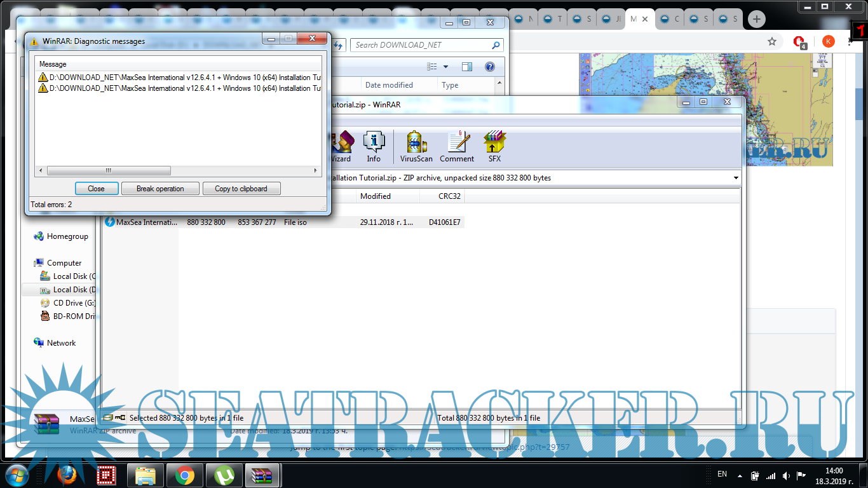Open the WinRAR Wizard tool
Image resolution: width=868 pixels, height=488 pixels.
(341, 147)
